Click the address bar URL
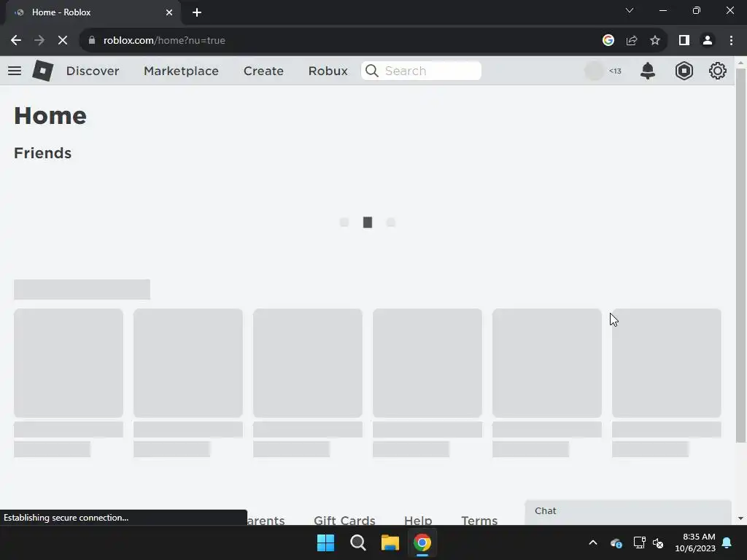The width and height of the screenshot is (747, 560). tap(164, 41)
